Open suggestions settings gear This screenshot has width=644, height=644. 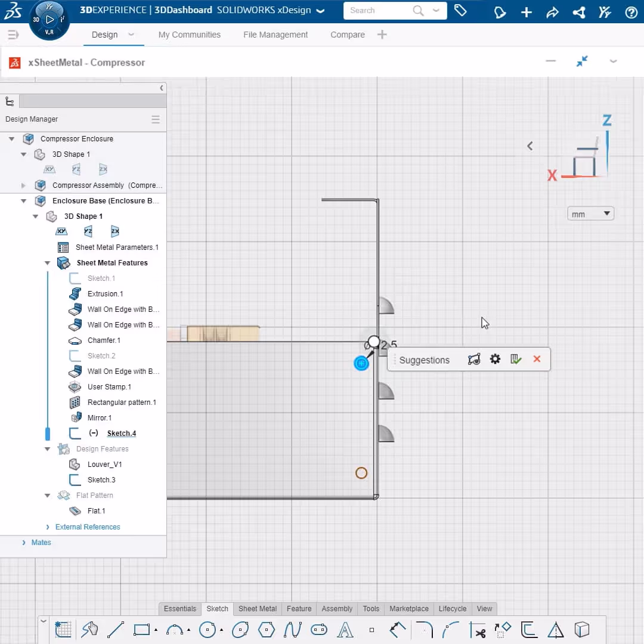pos(495,360)
